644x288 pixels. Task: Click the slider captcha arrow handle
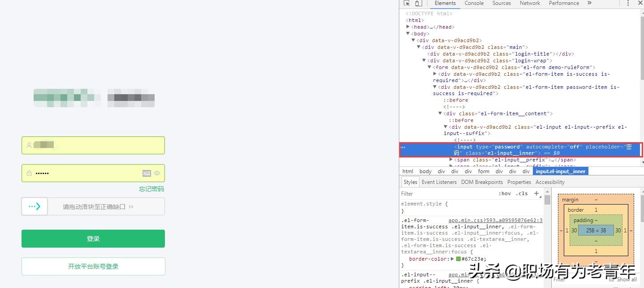click(x=35, y=206)
